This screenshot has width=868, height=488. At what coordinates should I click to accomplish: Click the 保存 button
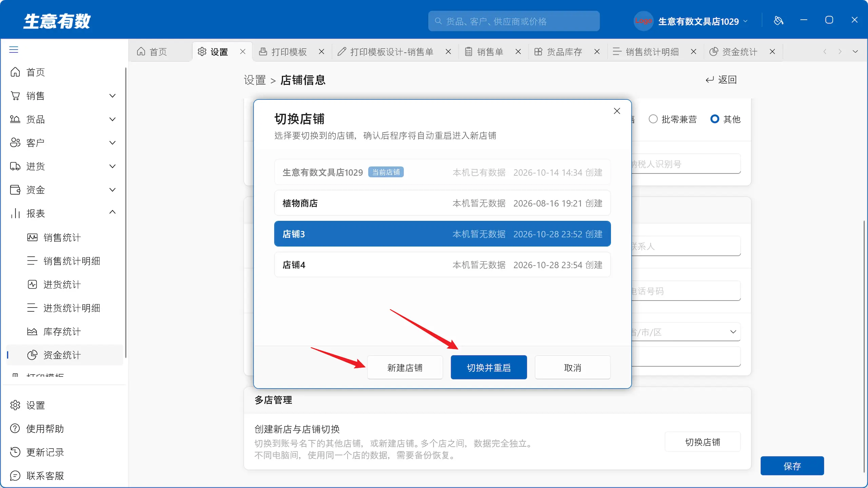point(792,466)
